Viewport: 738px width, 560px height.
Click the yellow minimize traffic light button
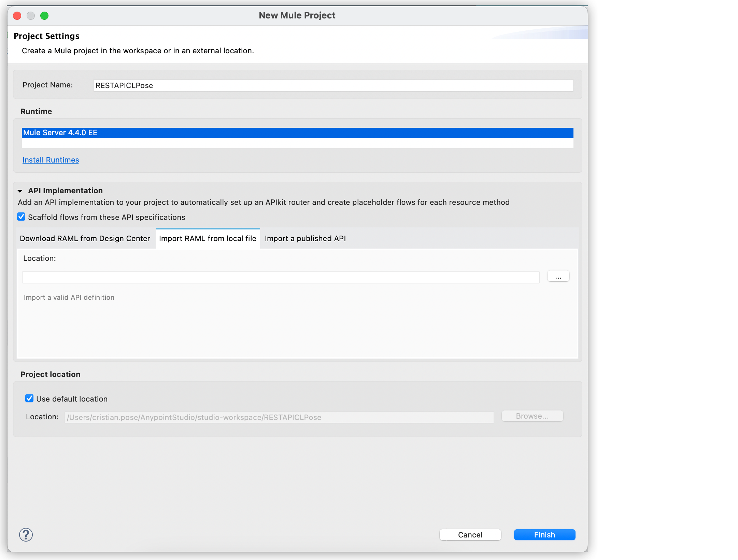point(31,16)
